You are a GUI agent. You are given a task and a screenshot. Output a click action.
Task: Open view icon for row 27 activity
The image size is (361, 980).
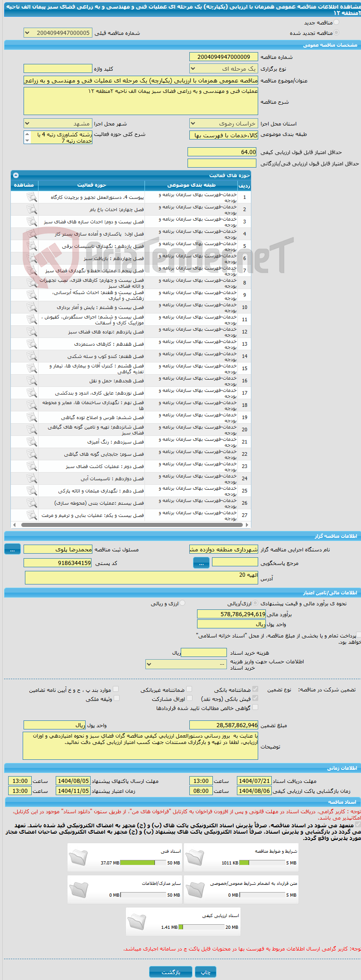[x=32, y=515]
